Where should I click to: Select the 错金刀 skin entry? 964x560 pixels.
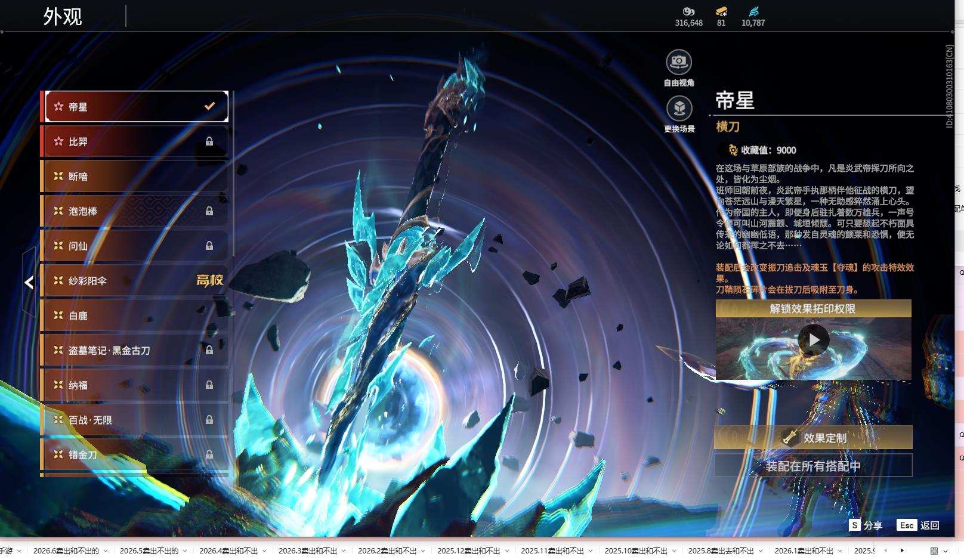(137, 454)
